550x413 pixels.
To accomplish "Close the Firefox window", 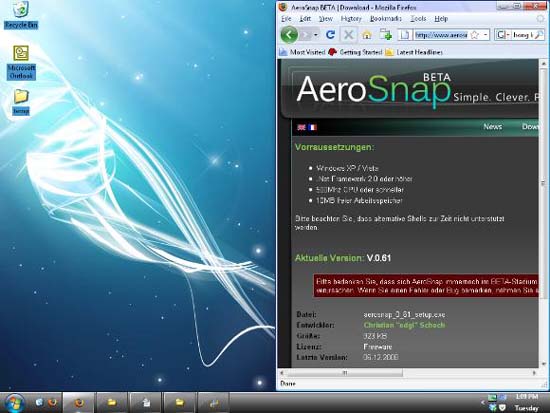I will click(535, 6).
